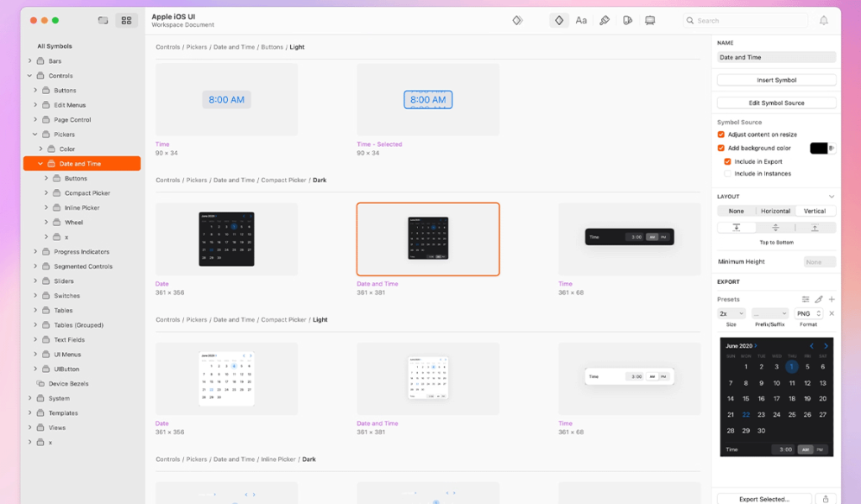The image size is (861, 504).
Task: Select All Symbols in sidebar
Action: 55,46
